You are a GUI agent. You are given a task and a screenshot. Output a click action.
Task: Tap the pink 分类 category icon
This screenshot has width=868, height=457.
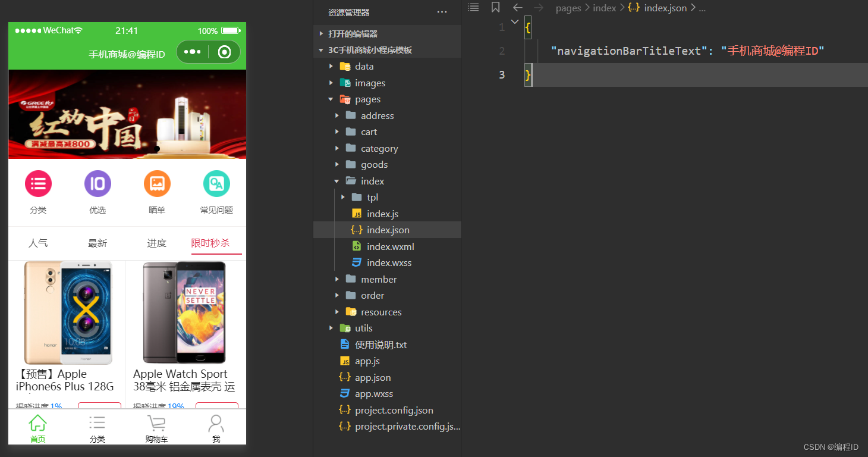38,183
